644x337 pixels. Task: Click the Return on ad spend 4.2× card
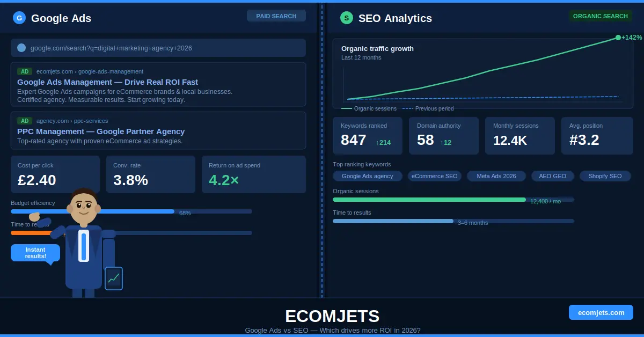254,174
